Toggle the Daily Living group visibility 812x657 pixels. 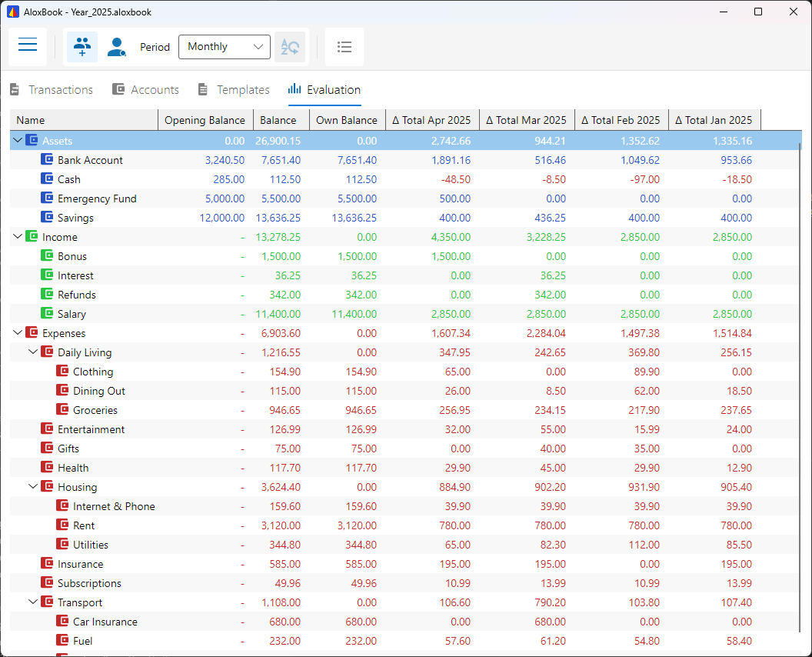[x=33, y=352]
